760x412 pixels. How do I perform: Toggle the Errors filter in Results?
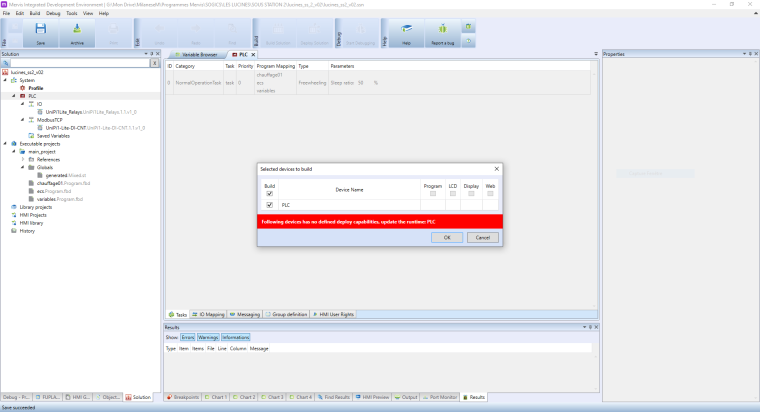188,337
